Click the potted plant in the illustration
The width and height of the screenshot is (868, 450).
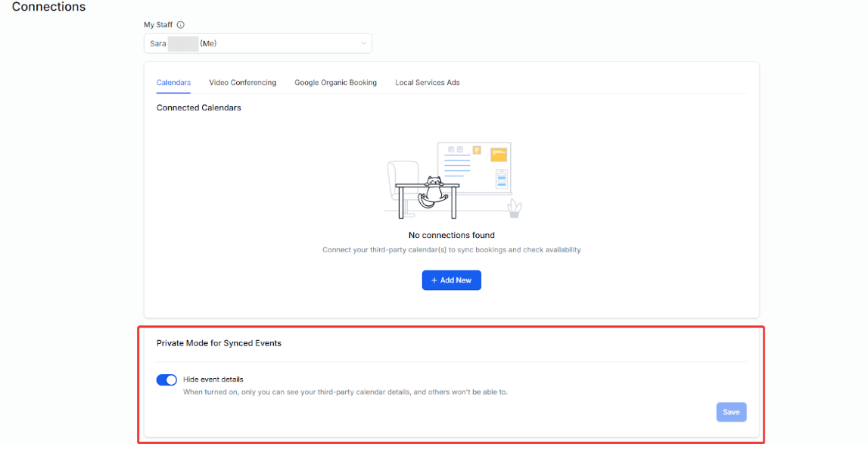515,208
